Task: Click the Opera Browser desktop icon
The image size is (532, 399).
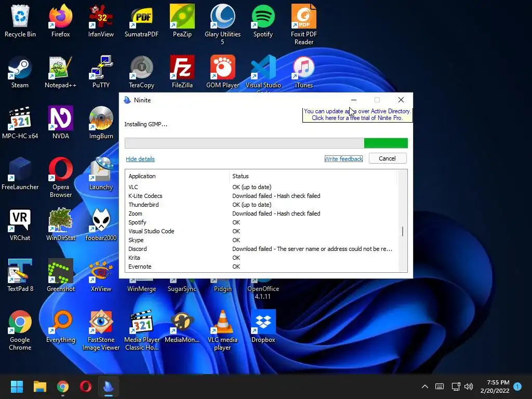Action: point(60,177)
